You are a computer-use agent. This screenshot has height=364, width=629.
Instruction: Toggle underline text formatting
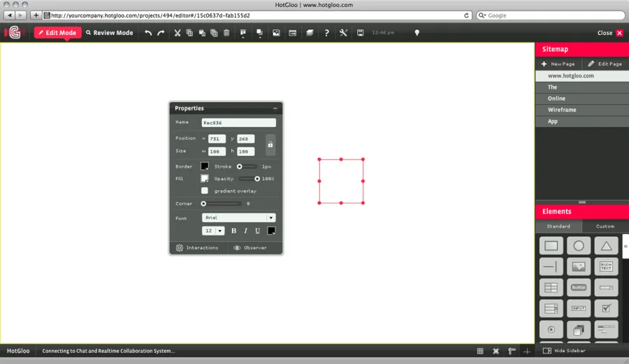click(257, 231)
